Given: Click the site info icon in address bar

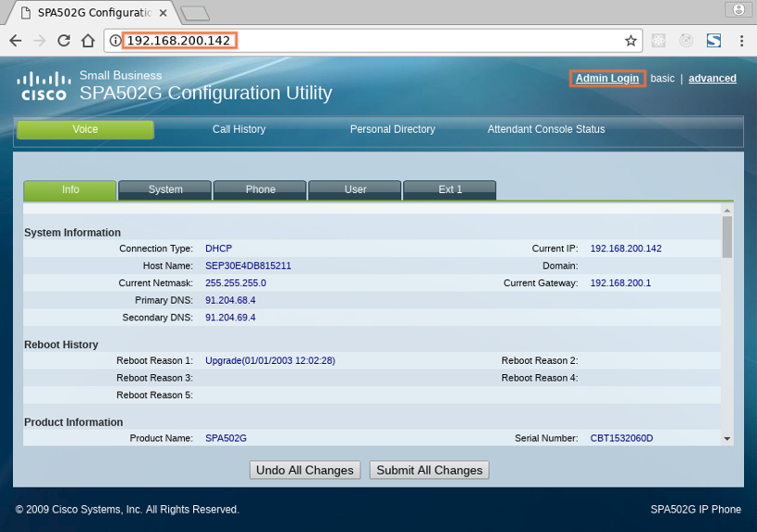Looking at the screenshot, I should click(115, 41).
